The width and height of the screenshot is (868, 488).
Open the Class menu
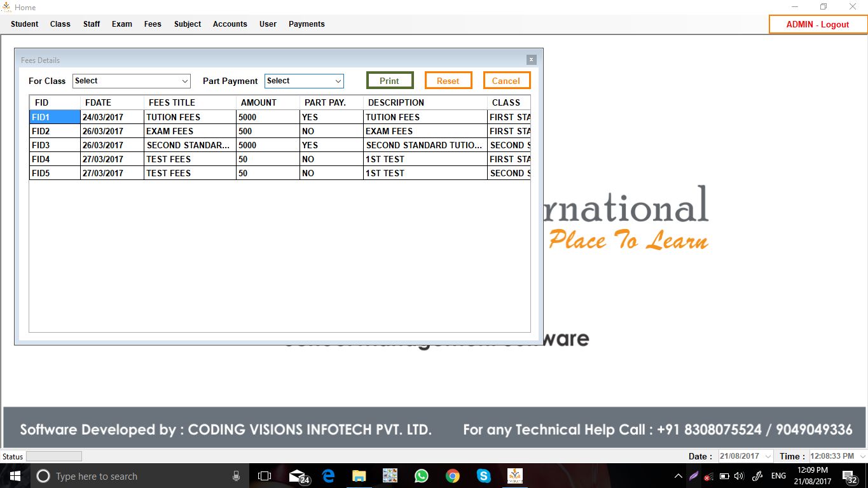coord(60,24)
